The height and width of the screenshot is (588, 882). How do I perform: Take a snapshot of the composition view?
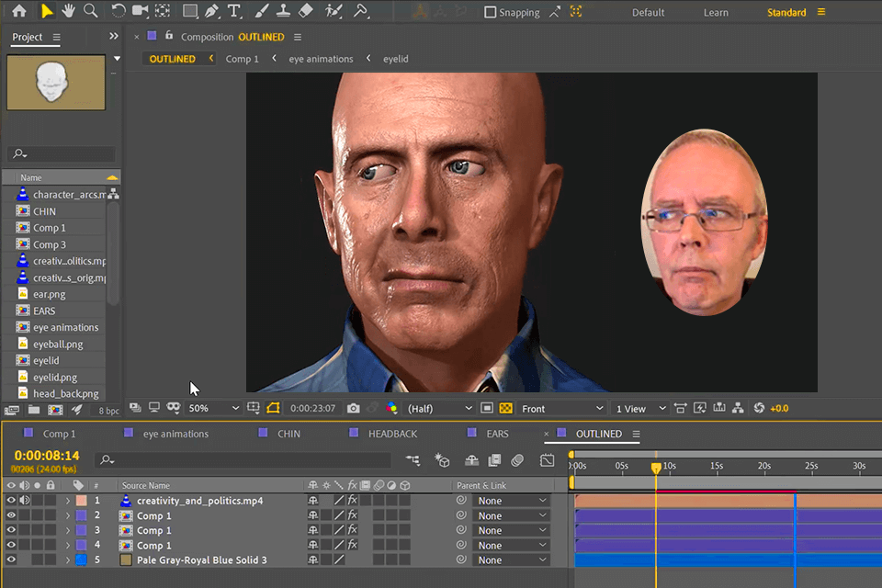click(353, 408)
